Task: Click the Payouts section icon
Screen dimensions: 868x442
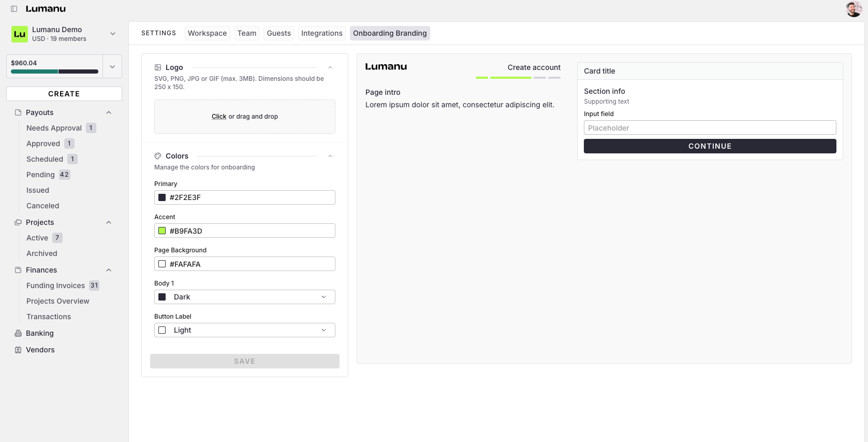Action: (18, 112)
